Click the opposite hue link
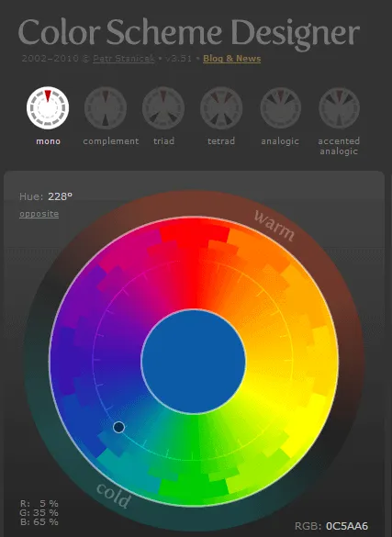The image size is (392, 537). point(39,214)
